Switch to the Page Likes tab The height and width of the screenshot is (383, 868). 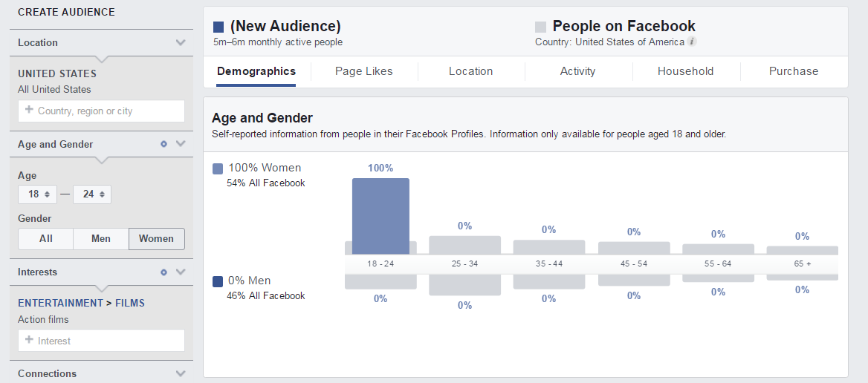pos(363,71)
